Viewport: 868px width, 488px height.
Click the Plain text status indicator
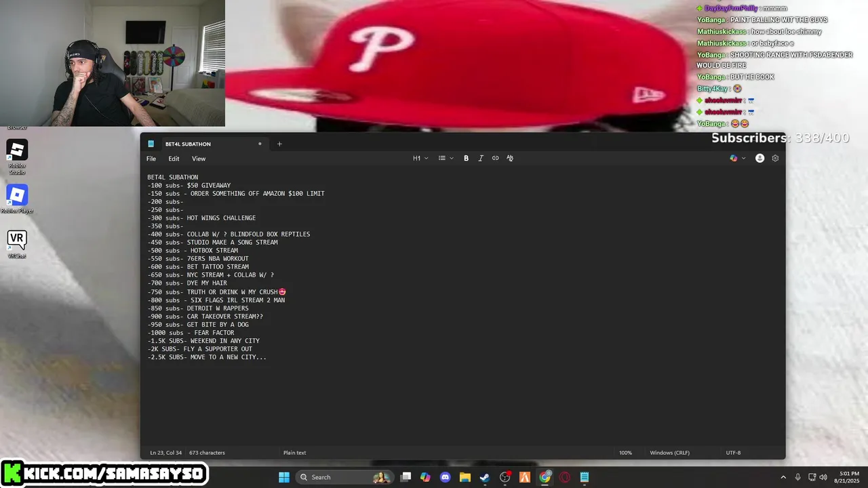coord(294,453)
